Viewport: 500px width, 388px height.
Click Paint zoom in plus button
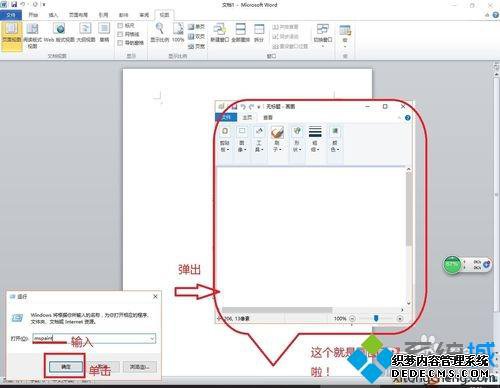400,319
